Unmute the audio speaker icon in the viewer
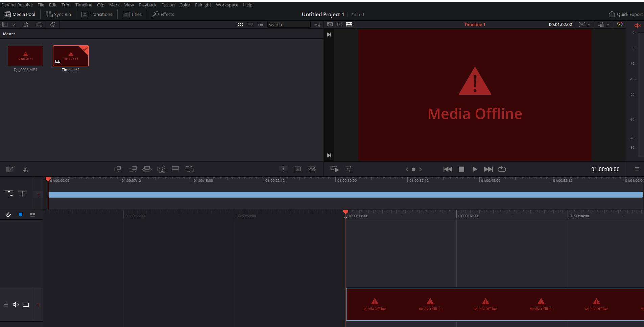This screenshot has height=327, width=644. [x=637, y=25]
